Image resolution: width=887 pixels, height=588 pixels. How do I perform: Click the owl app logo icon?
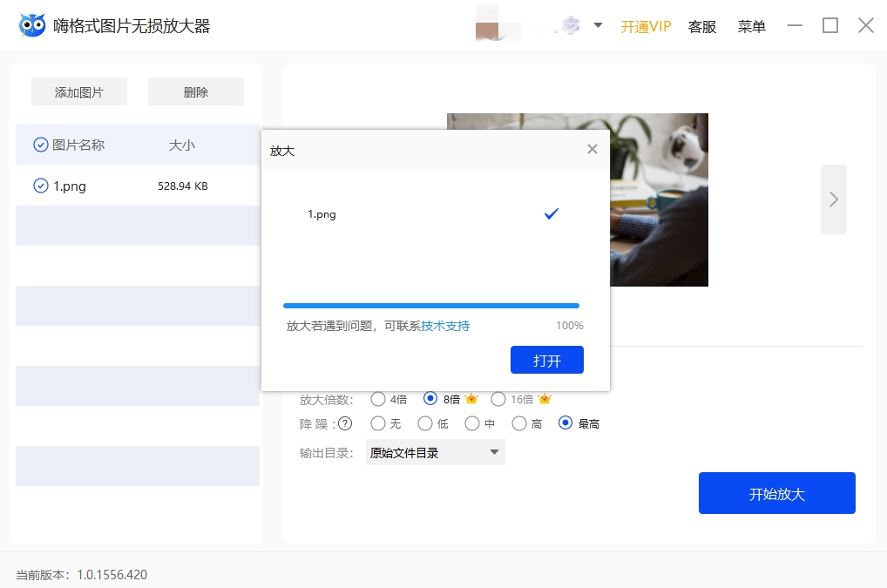tap(32, 25)
